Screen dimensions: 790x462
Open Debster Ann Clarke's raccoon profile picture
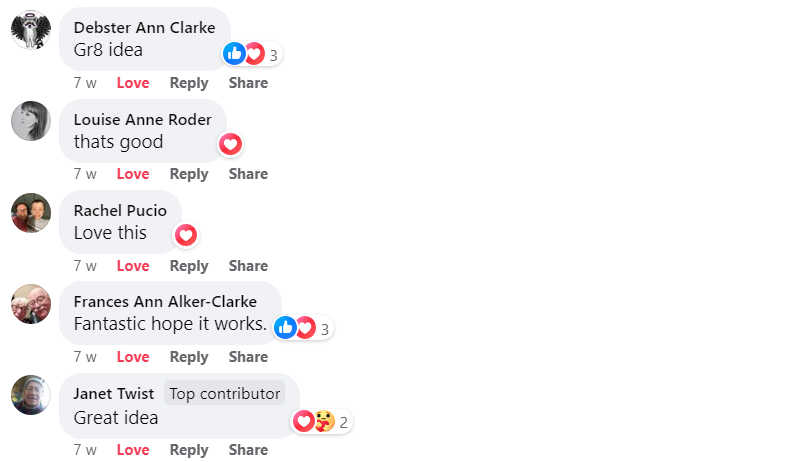(31, 30)
